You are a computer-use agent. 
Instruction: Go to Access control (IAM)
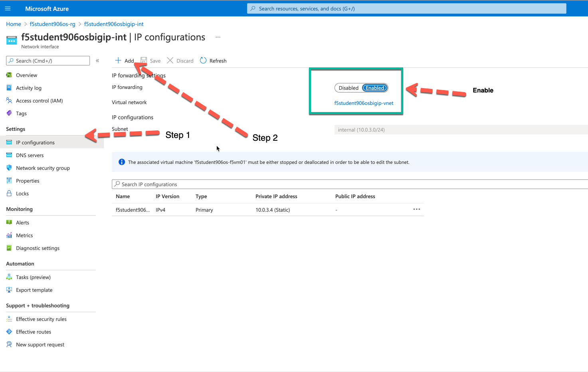pos(40,100)
